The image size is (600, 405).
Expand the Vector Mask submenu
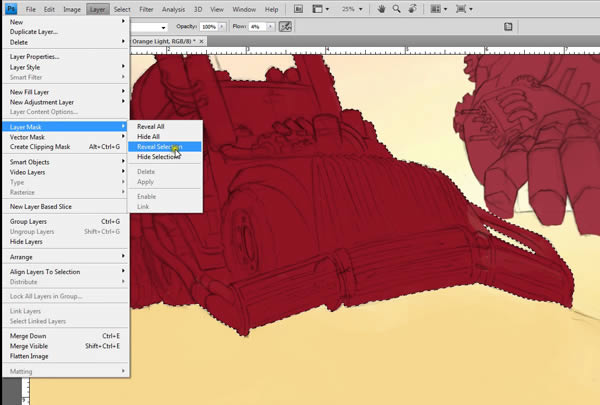click(66, 137)
